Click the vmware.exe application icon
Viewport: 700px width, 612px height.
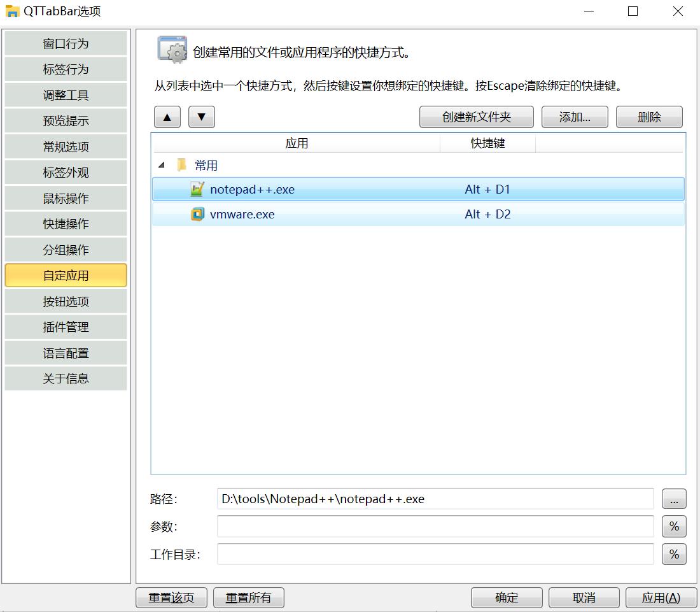199,214
